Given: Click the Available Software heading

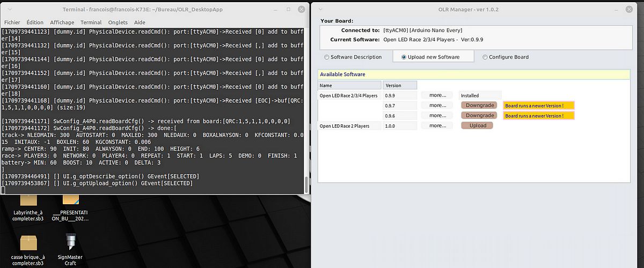Looking at the screenshot, I should coord(342,74).
